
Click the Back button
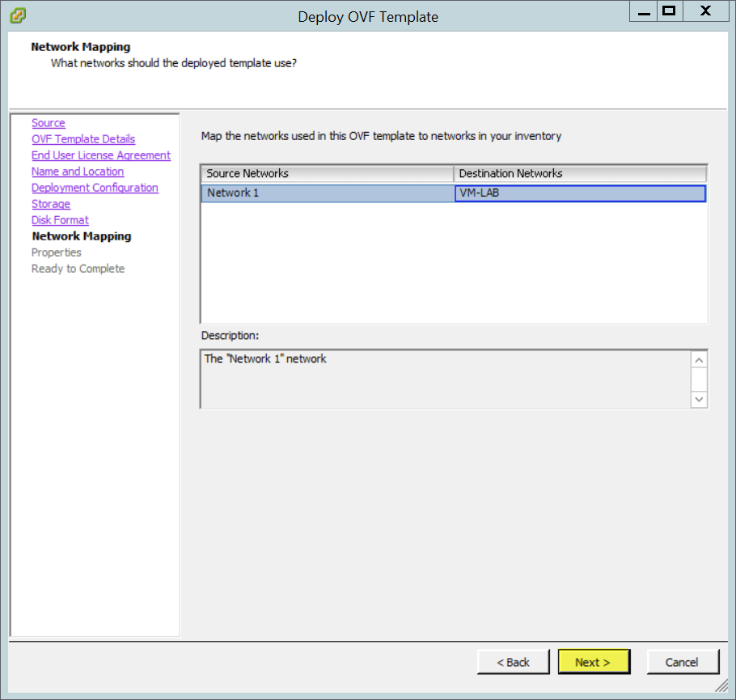(x=513, y=662)
